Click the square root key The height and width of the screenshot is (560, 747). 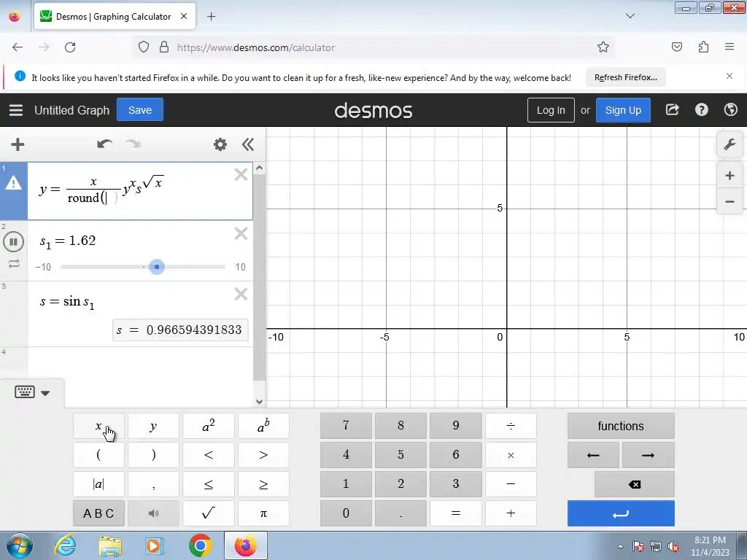(208, 513)
